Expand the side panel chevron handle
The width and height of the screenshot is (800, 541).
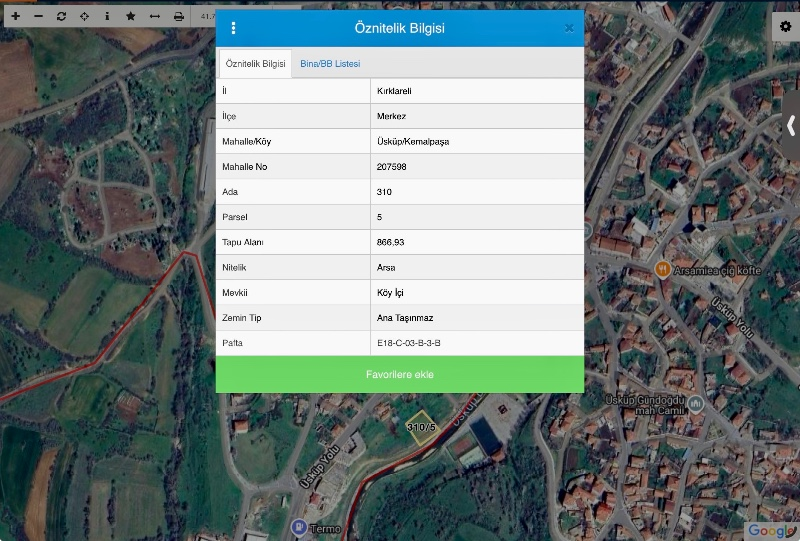point(791,125)
